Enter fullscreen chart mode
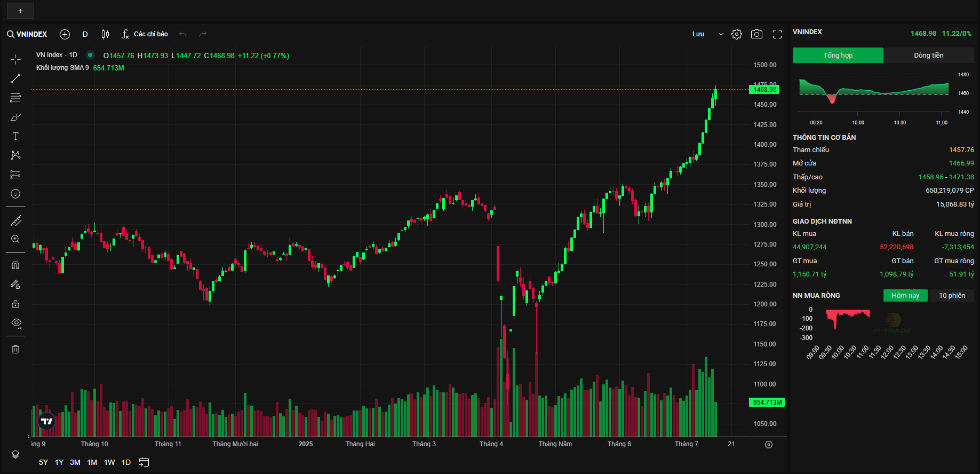 (x=777, y=34)
